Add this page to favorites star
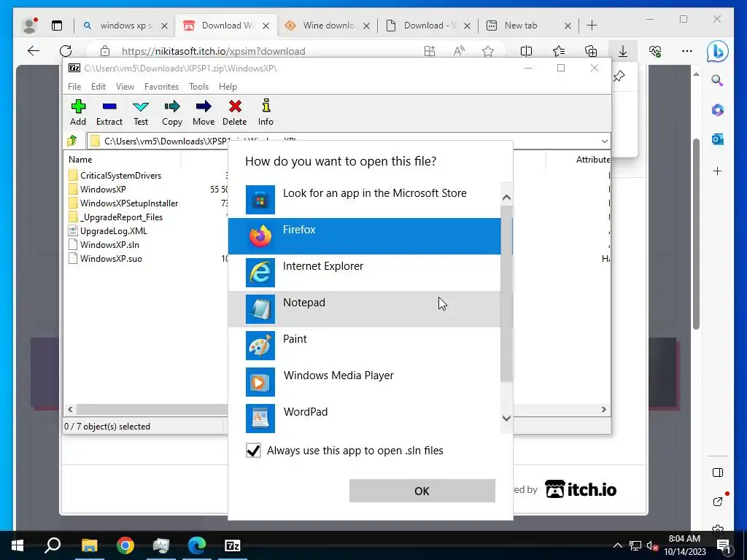The width and height of the screenshot is (747, 560). coord(488,51)
